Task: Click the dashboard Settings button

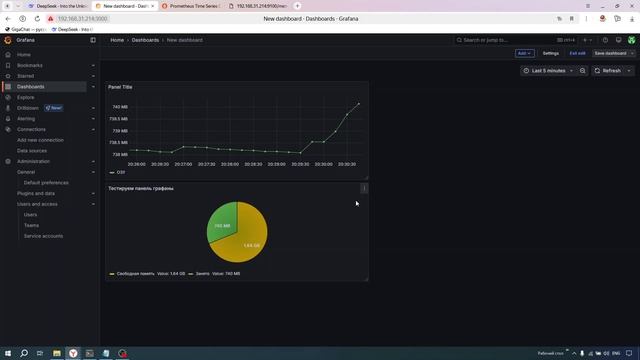Action: [551, 53]
